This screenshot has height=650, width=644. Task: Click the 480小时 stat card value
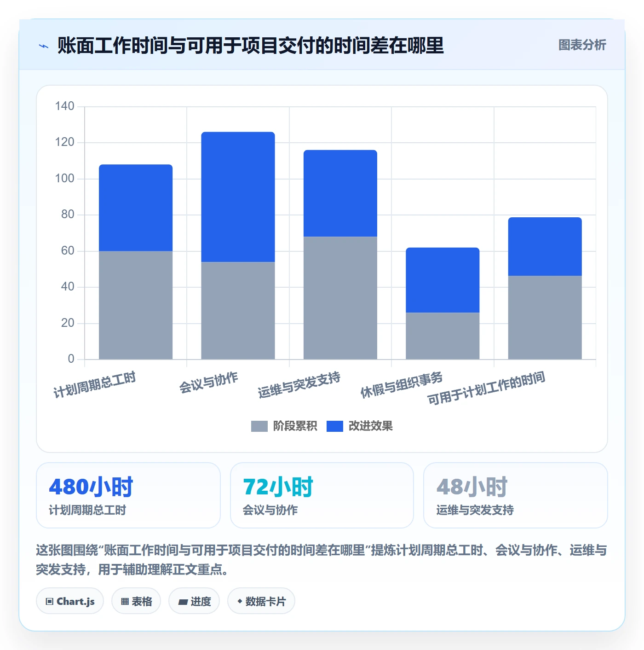pos(91,487)
